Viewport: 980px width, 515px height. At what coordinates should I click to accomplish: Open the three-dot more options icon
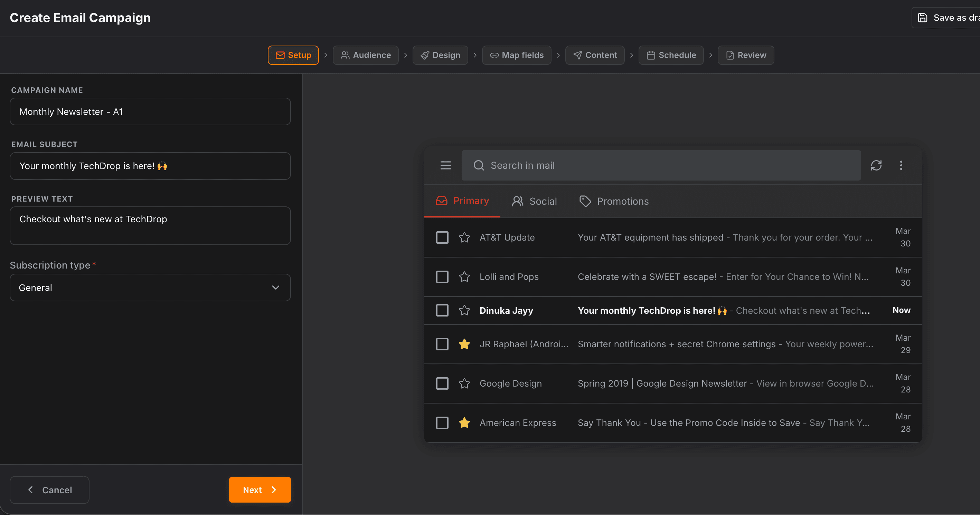pos(901,165)
